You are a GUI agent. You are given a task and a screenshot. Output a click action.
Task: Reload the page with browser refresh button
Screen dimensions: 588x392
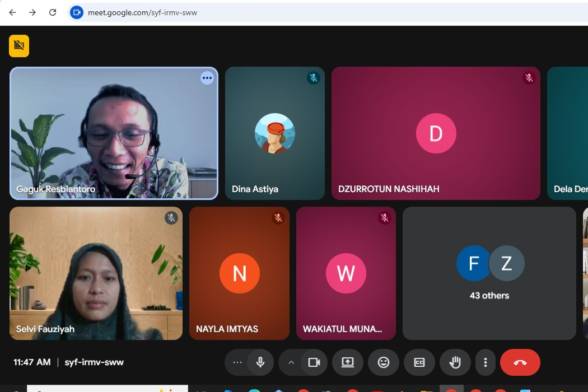point(53,12)
